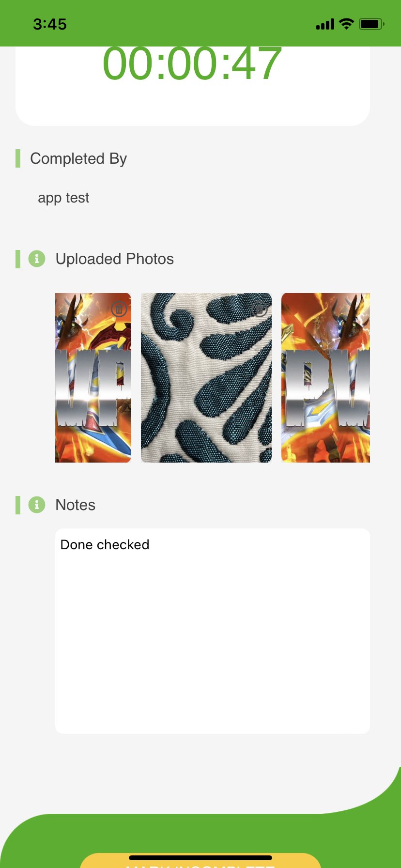The width and height of the screenshot is (401, 868).
Task: Open the blue fabric pattern photo
Action: (x=206, y=378)
